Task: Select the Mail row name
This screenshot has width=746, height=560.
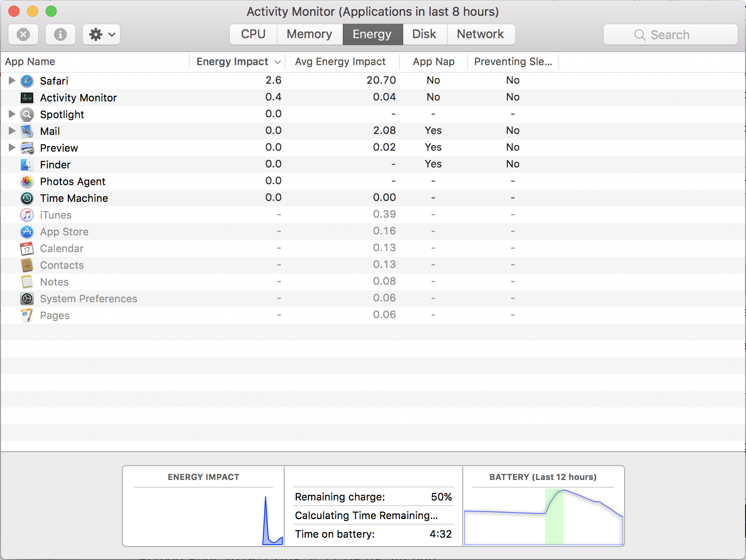Action: (x=50, y=131)
